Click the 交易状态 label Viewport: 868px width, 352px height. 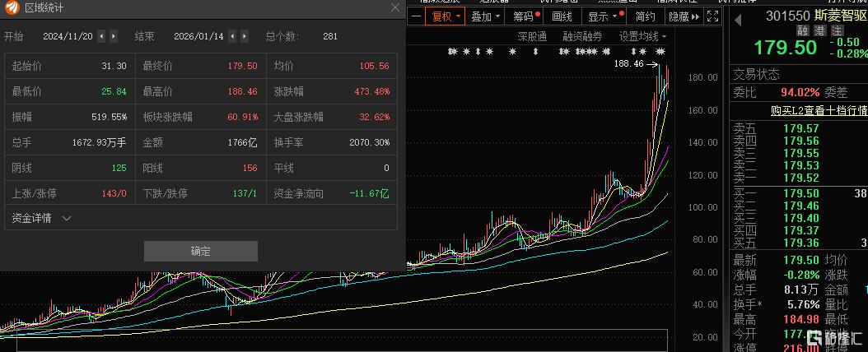756,74
